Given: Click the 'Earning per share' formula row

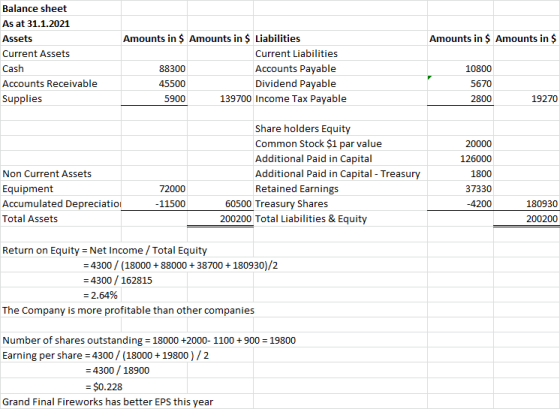Looking at the screenshot, I should 105,355.
